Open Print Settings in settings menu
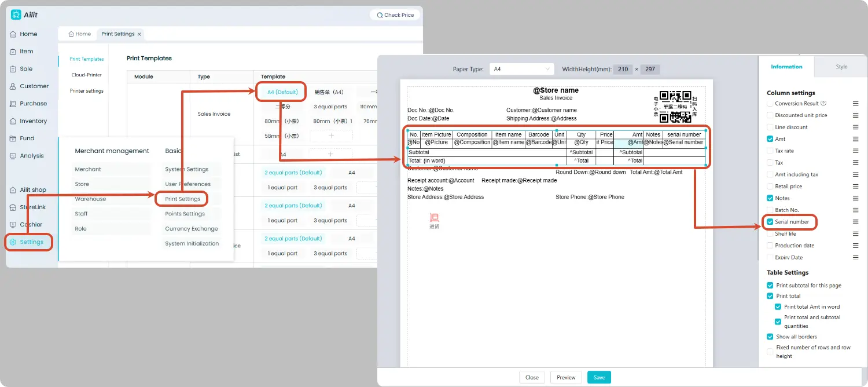Viewport: 868px width, 387px height. click(x=182, y=199)
